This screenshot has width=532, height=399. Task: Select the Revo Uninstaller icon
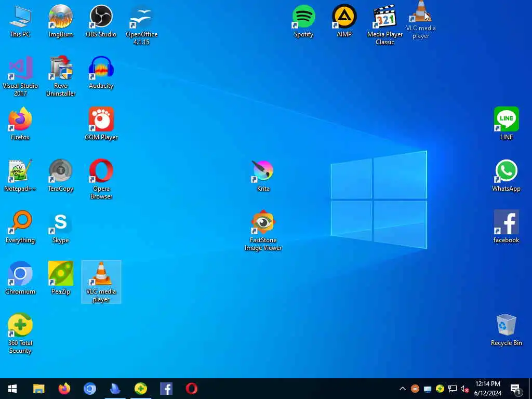60,77
